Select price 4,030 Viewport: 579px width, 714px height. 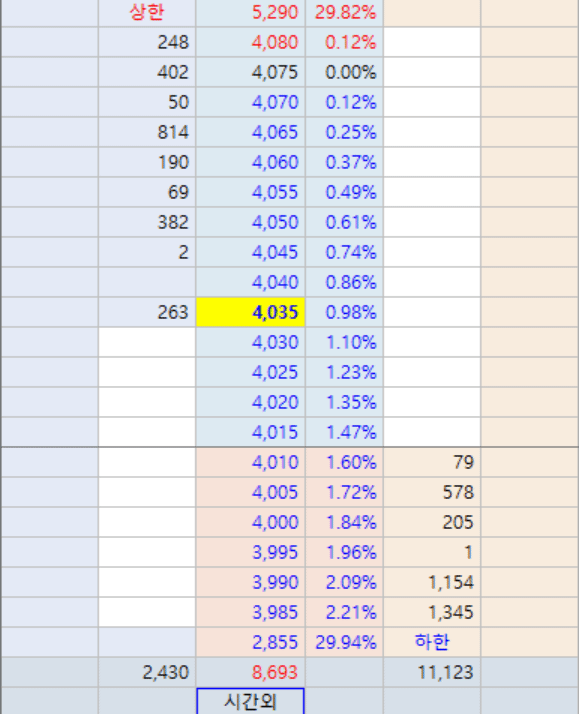275,342
